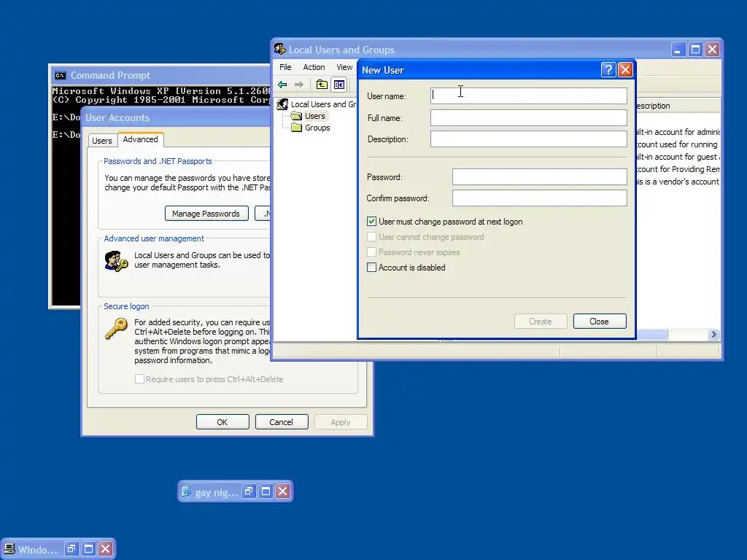Open the File menu in Local Users and Groups
This screenshot has height=560, width=747.
click(285, 67)
